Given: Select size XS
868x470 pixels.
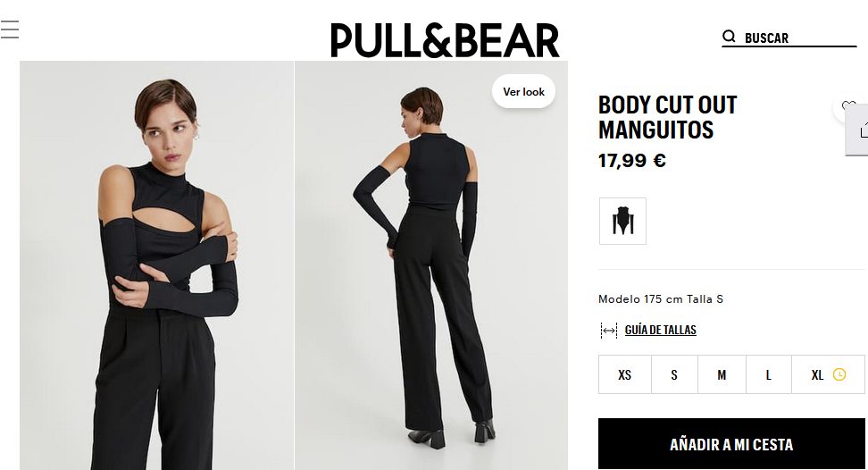Looking at the screenshot, I should pos(625,374).
